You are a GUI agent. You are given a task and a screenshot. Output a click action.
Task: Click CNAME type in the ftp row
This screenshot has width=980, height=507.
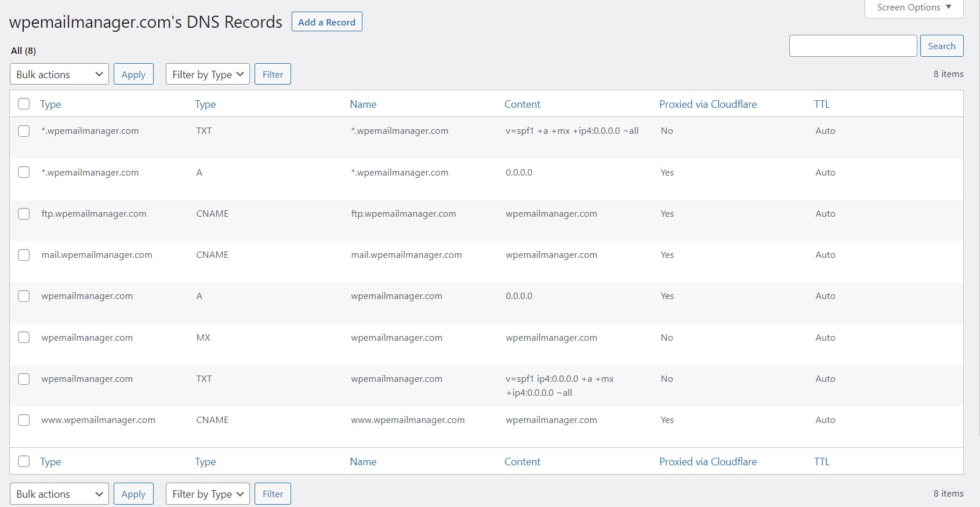(x=212, y=214)
